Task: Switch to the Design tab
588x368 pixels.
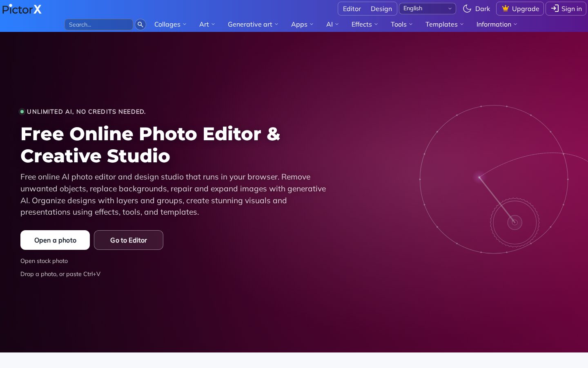Action: click(x=381, y=9)
